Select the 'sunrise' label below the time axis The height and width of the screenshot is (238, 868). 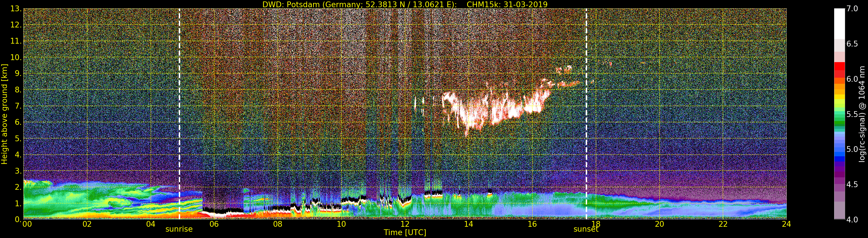point(179,229)
